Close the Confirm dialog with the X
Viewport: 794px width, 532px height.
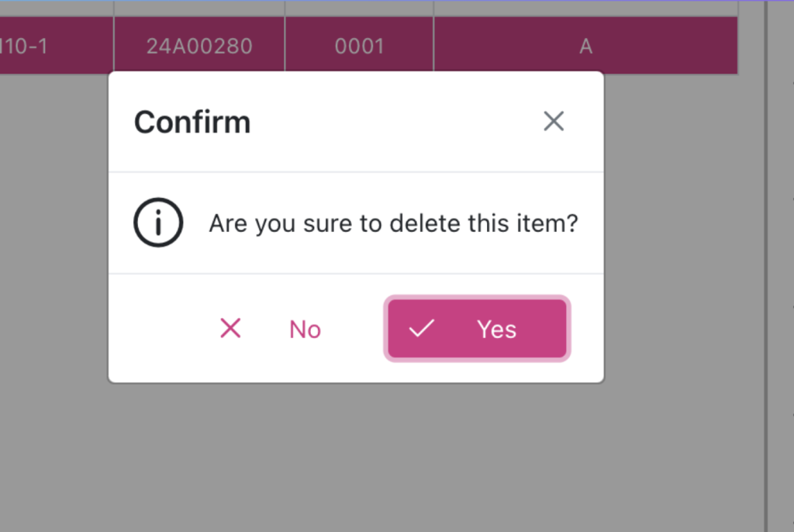coord(554,121)
